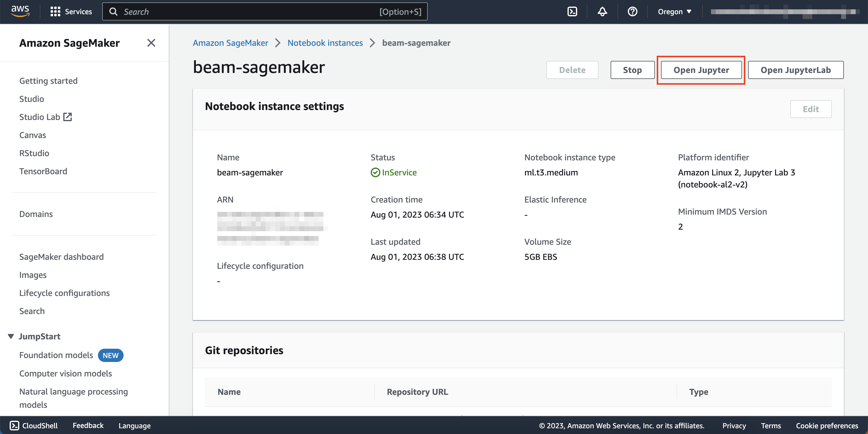868x434 pixels.
Task: Close the Amazon SageMaker sidebar panel
Action: click(x=151, y=43)
